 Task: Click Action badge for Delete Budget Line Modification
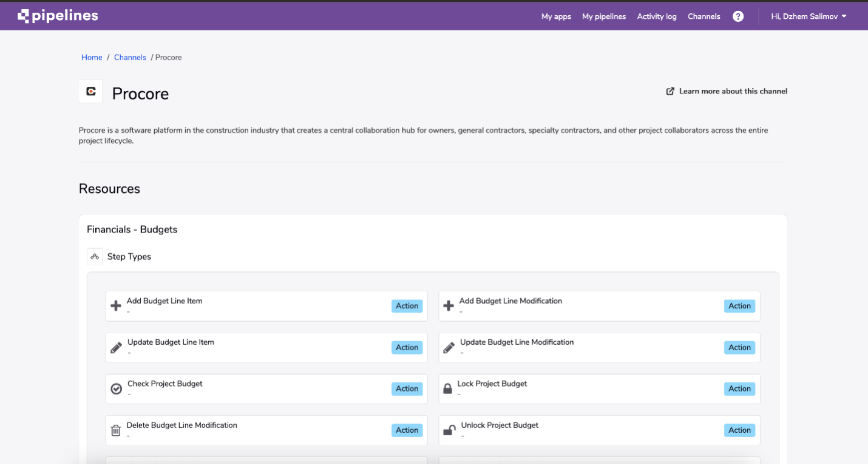407,430
